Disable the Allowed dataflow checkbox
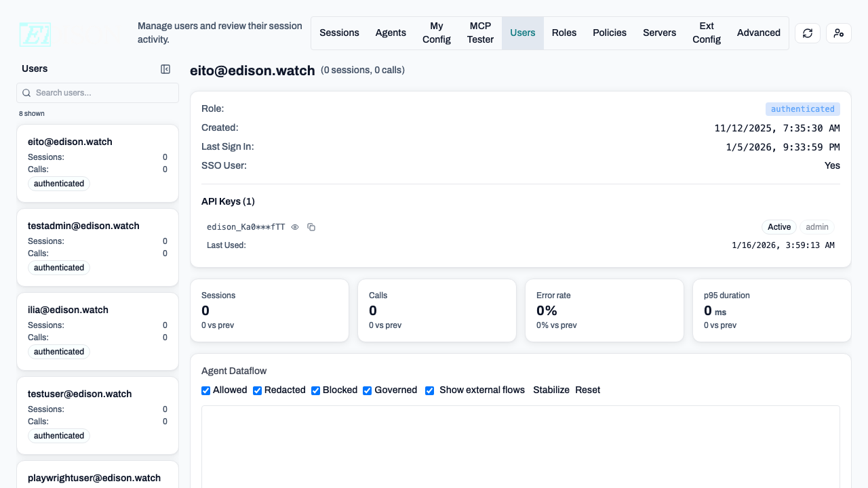868x488 pixels. pyautogui.click(x=205, y=390)
